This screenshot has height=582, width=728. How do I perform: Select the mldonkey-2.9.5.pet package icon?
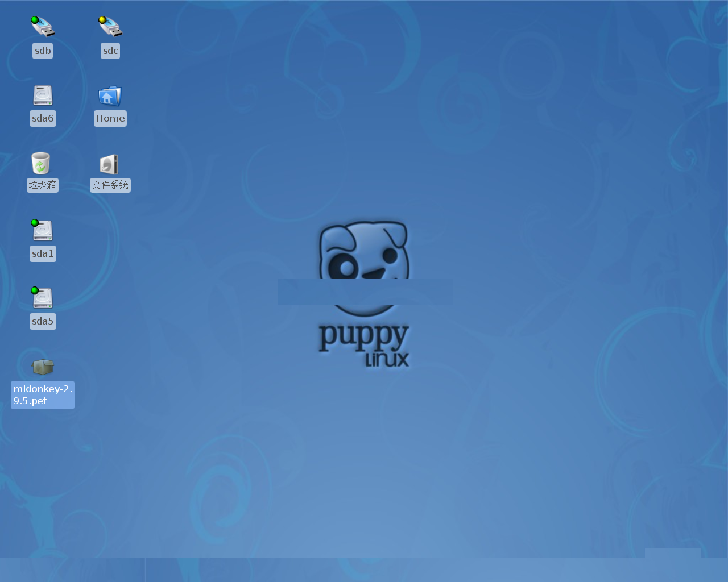coord(43,367)
